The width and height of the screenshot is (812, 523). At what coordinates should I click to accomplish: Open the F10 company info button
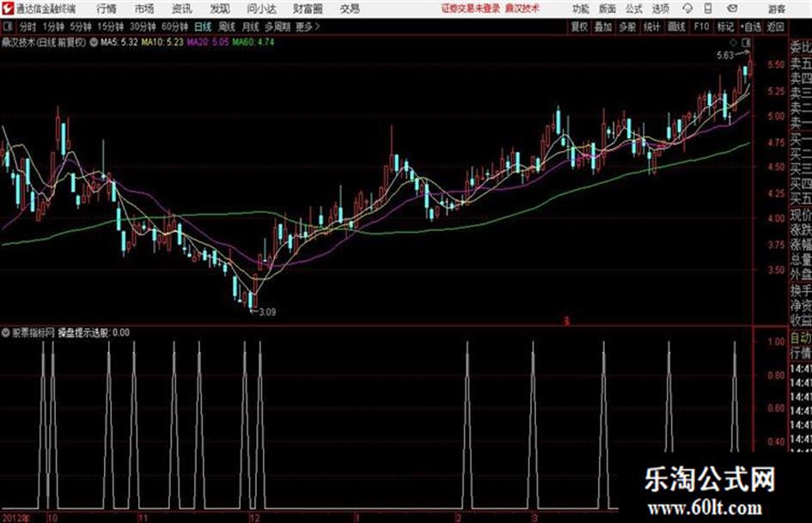pos(701,27)
